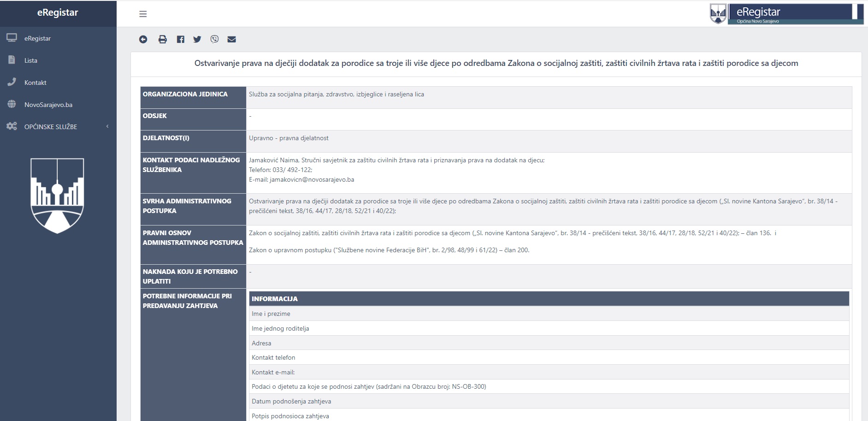
Task: Click the Kontakt phone icon
Action: point(12,82)
